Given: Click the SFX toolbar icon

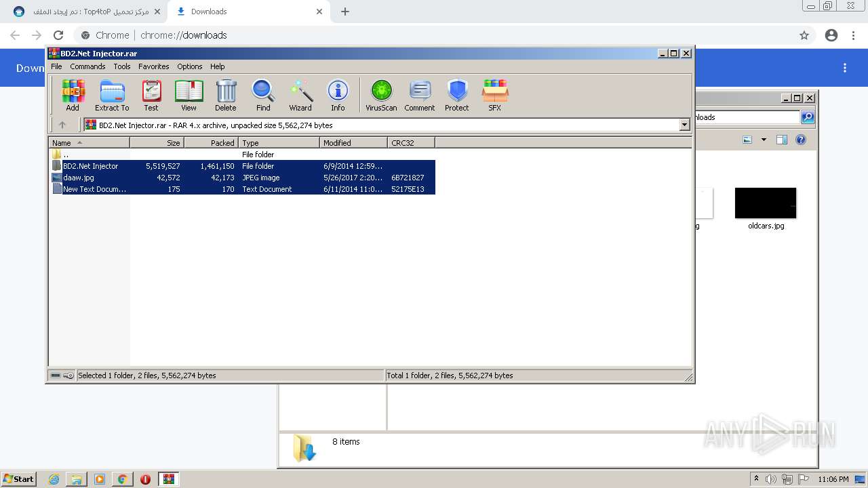Looking at the screenshot, I should (495, 95).
